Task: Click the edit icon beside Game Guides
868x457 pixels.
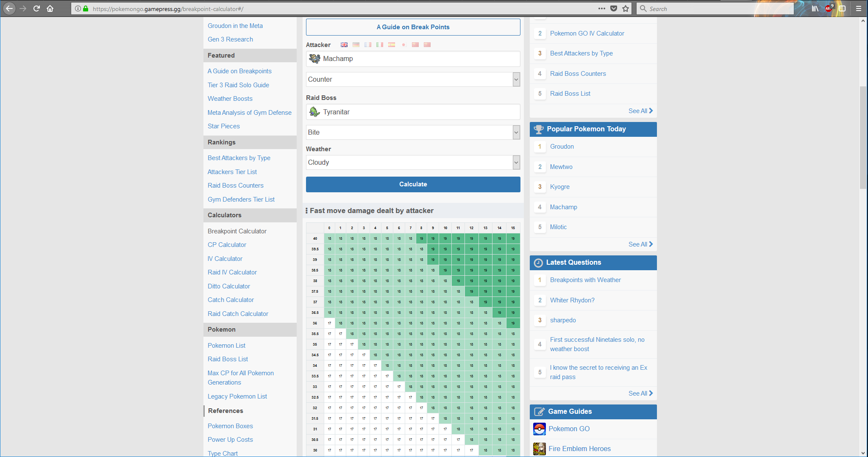Action: pyautogui.click(x=539, y=412)
